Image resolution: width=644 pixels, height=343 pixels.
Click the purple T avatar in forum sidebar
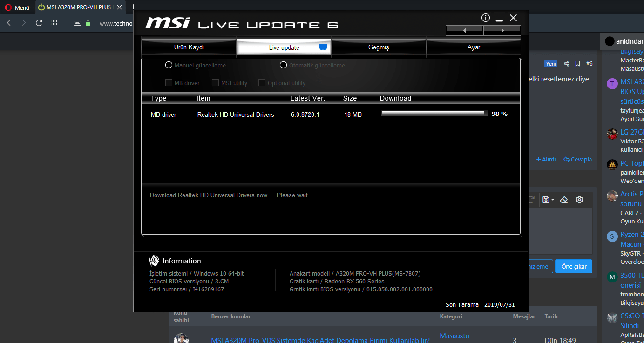pyautogui.click(x=612, y=84)
